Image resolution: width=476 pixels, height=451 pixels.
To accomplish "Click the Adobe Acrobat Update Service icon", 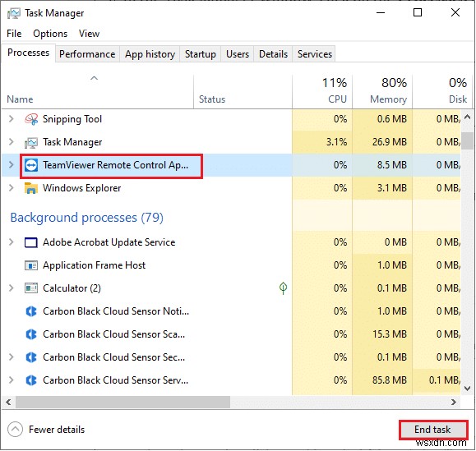I will 31,242.
